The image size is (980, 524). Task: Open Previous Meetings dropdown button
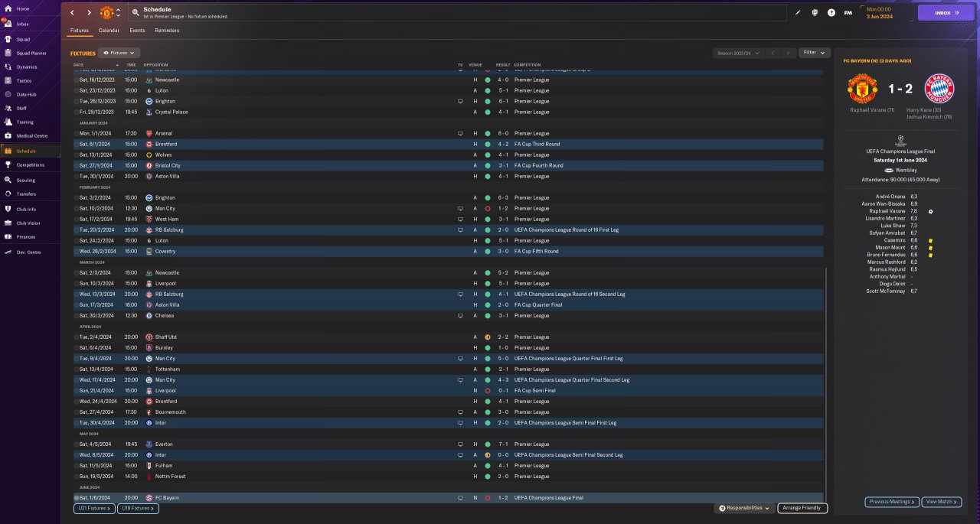click(x=892, y=502)
